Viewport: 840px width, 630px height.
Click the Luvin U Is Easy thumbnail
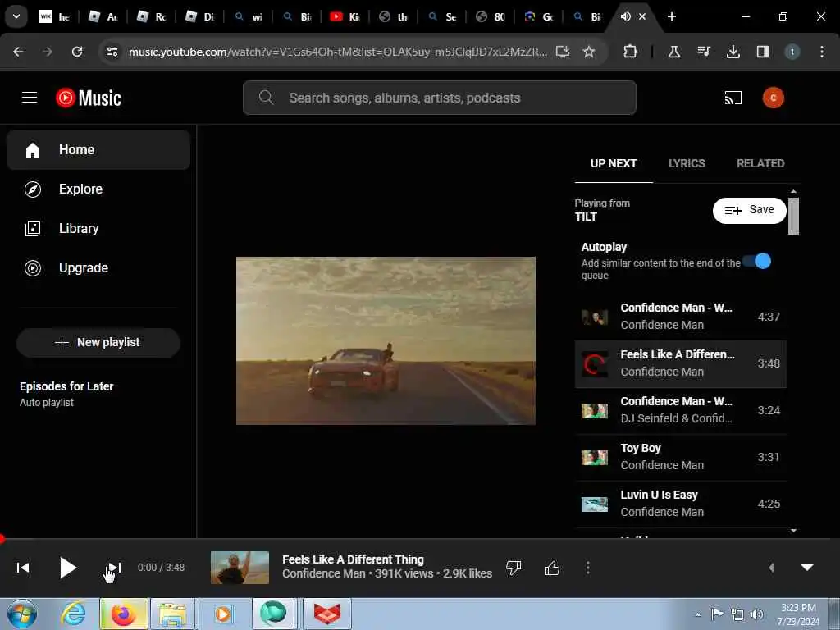click(595, 504)
